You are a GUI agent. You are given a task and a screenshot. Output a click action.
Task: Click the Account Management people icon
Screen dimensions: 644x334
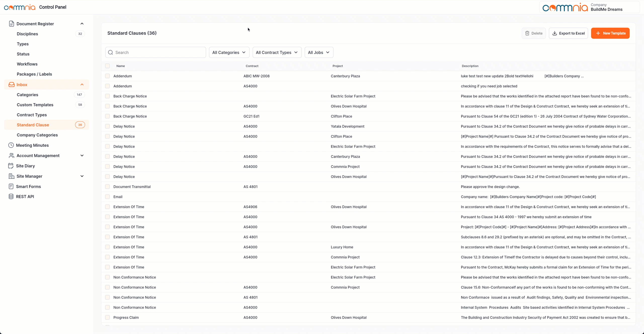pos(11,155)
